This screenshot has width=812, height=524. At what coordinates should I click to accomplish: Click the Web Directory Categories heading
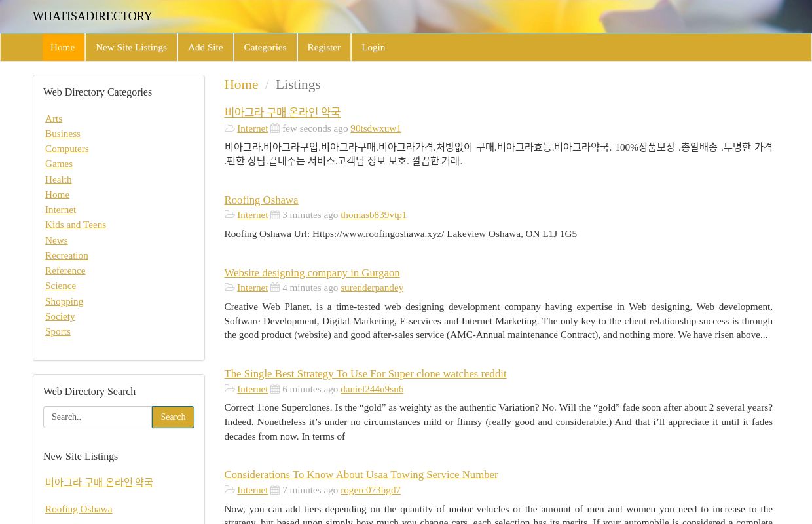pos(98,92)
